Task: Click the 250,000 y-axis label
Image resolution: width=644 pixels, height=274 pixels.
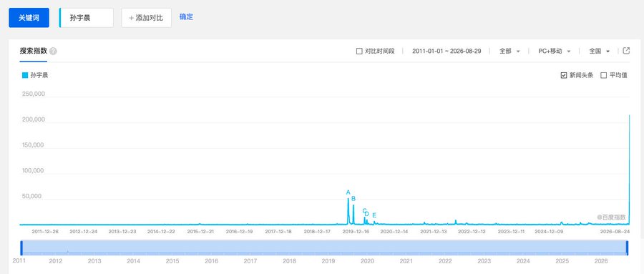Action: click(33, 94)
